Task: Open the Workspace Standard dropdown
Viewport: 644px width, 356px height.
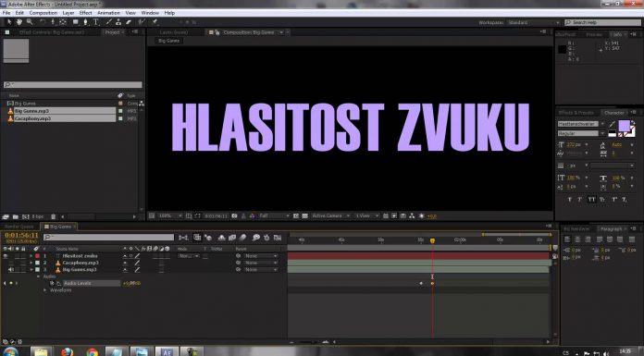Action: click(534, 22)
